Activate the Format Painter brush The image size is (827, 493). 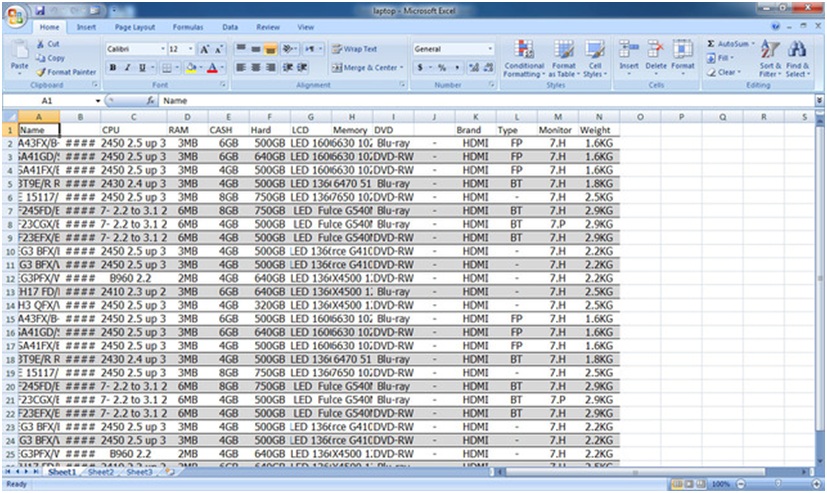click(x=66, y=72)
